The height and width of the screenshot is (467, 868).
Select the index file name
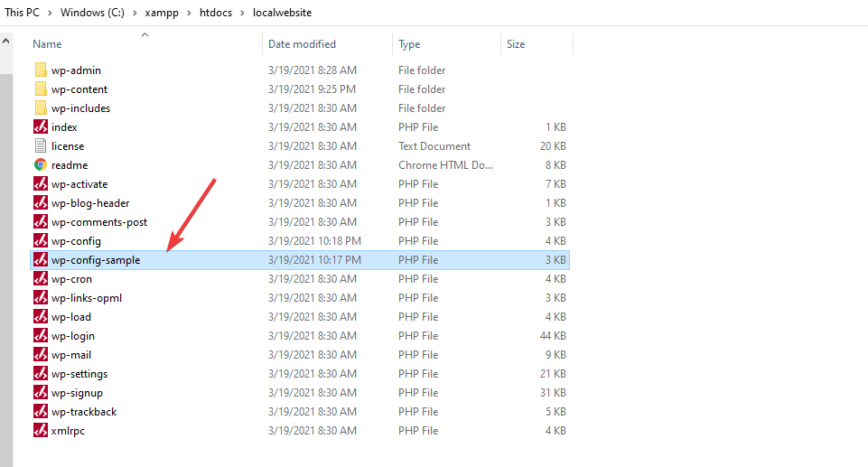64,126
